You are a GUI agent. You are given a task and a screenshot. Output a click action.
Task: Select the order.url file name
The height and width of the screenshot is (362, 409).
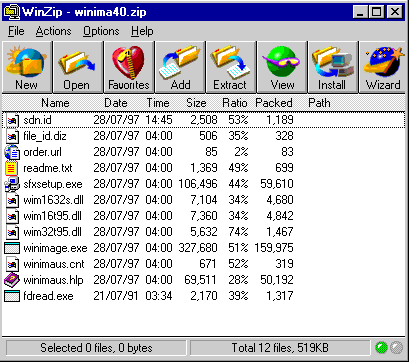[42, 152]
